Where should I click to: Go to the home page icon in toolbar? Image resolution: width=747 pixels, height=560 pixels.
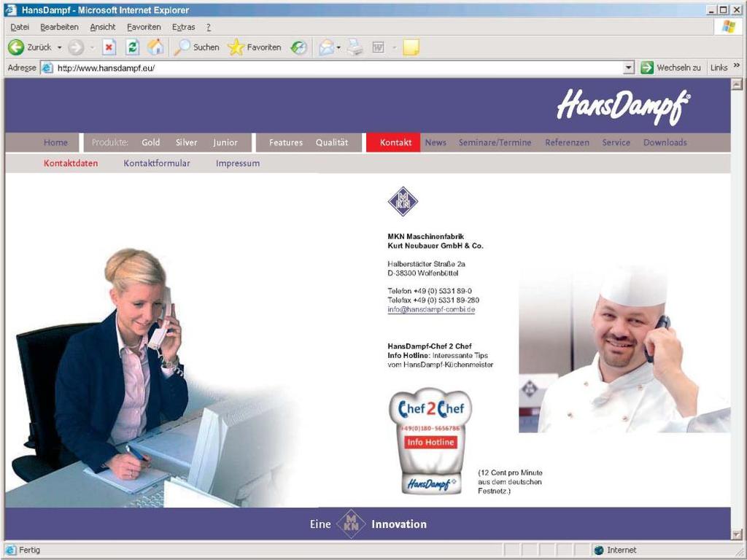tap(155, 47)
